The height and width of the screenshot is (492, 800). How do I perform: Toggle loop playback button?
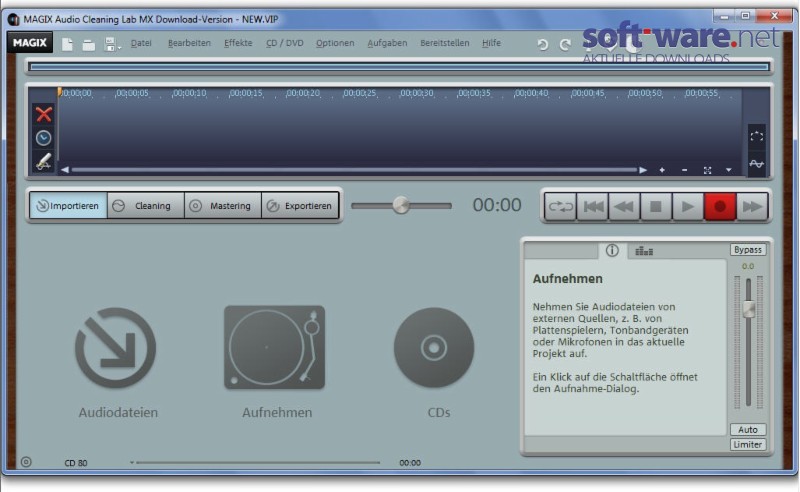(560, 207)
